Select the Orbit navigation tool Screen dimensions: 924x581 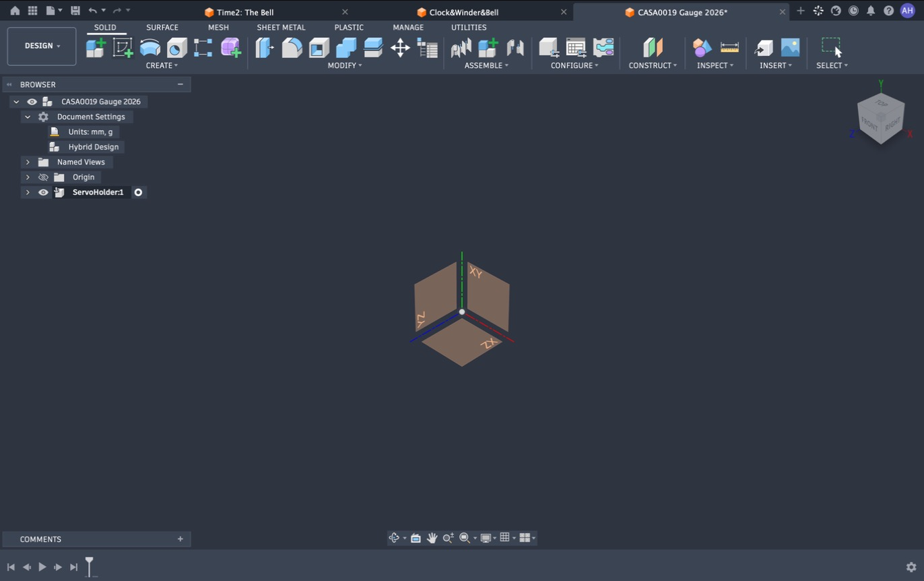(x=395, y=538)
